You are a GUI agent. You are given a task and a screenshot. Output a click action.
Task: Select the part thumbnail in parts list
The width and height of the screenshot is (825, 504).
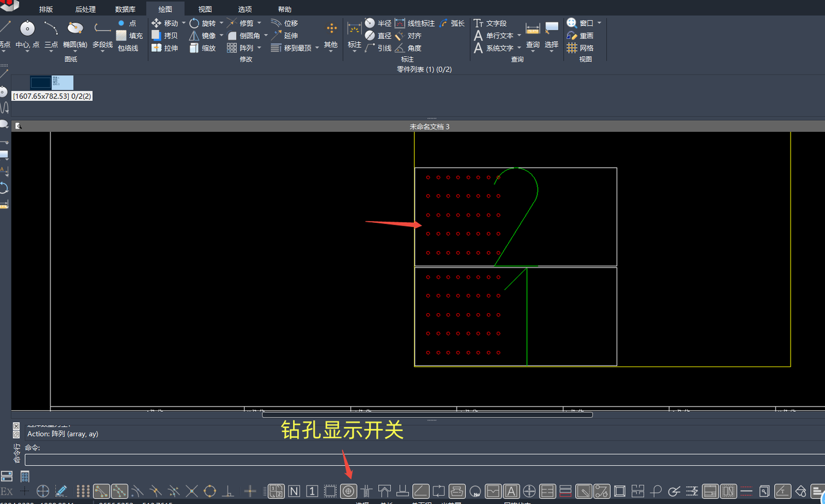pyautogui.click(x=52, y=82)
